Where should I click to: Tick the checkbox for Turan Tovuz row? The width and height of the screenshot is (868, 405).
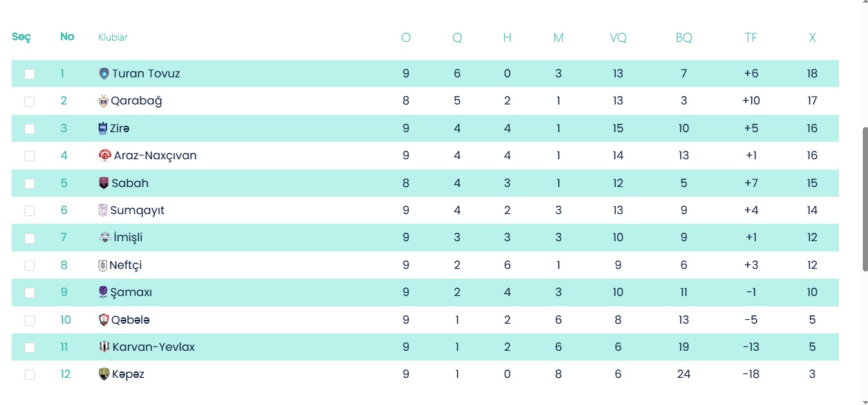(x=30, y=74)
